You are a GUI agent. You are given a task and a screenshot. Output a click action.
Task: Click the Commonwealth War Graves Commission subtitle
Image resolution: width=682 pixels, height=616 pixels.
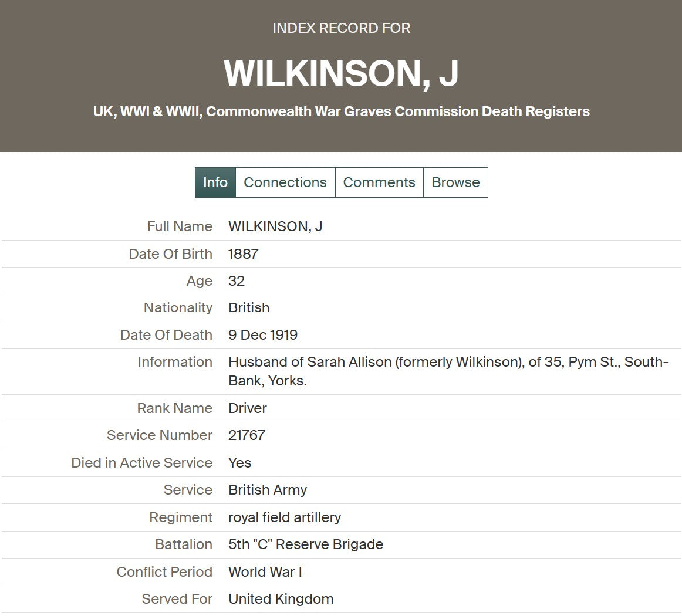click(342, 111)
